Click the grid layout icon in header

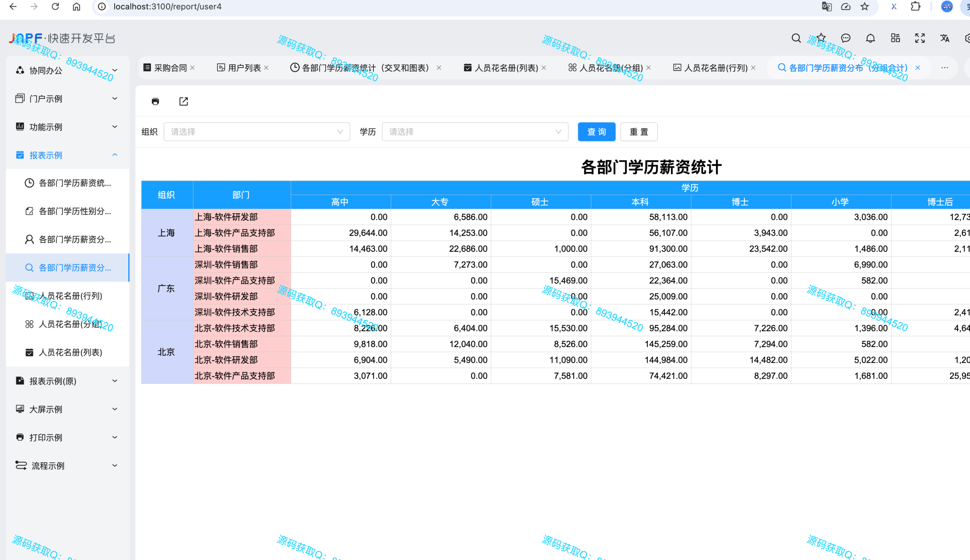(895, 38)
